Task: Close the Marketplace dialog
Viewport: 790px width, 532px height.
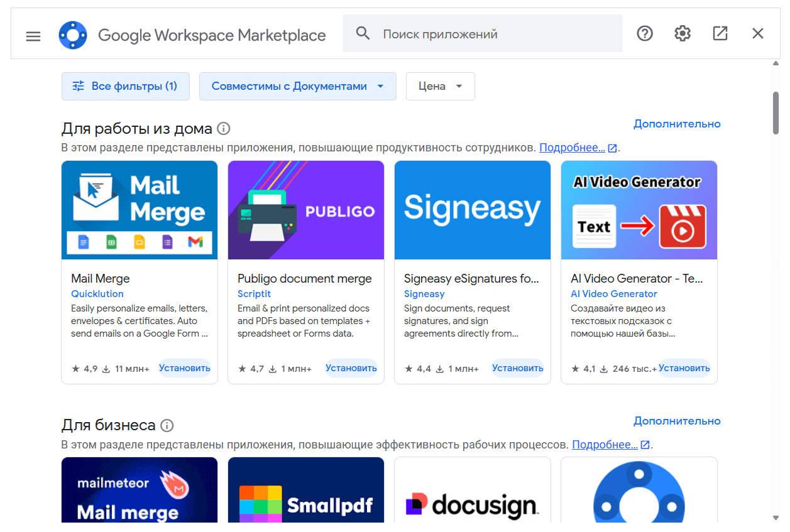Action: [758, 33]
